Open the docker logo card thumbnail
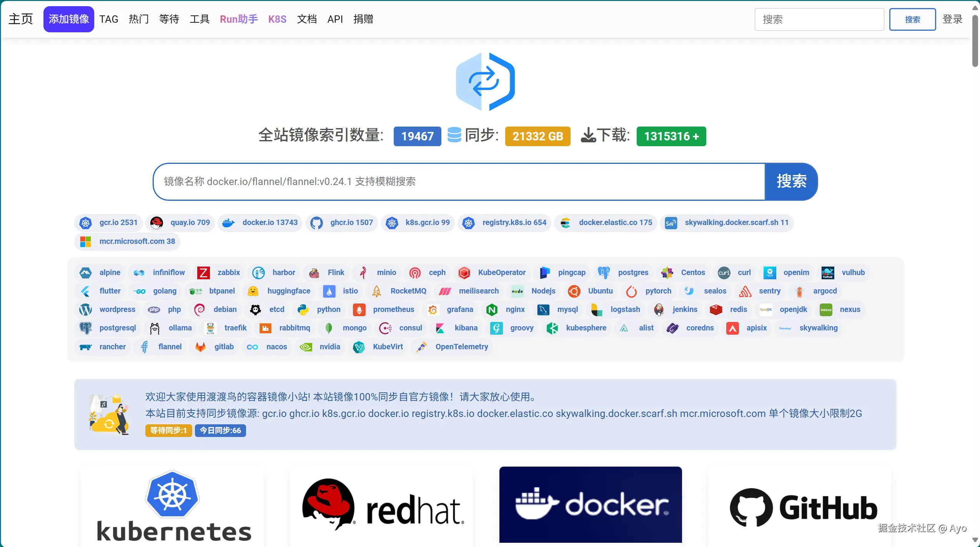 590,504
